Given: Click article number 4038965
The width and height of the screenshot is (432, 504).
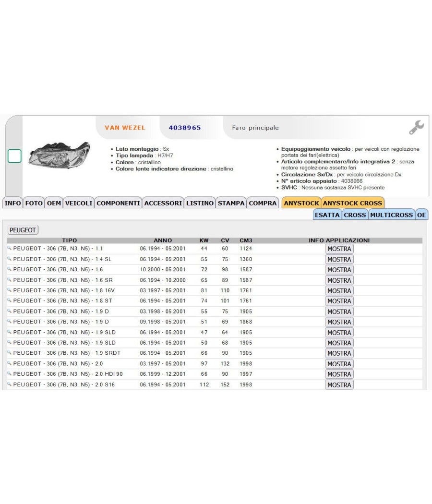Looking at the screenshot, I should click(185, 128).
